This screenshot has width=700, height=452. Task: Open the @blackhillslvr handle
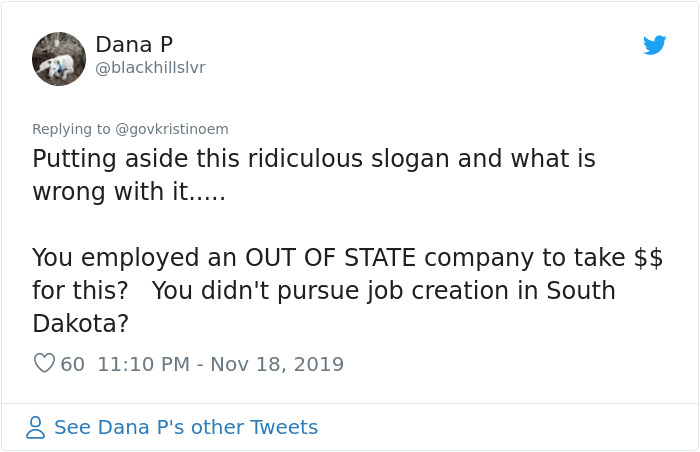click(150, 68)
